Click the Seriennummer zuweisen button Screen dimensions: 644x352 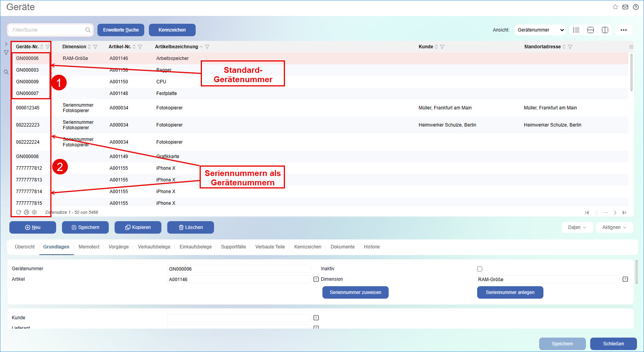pyautogui.click(x=356, y=292)
